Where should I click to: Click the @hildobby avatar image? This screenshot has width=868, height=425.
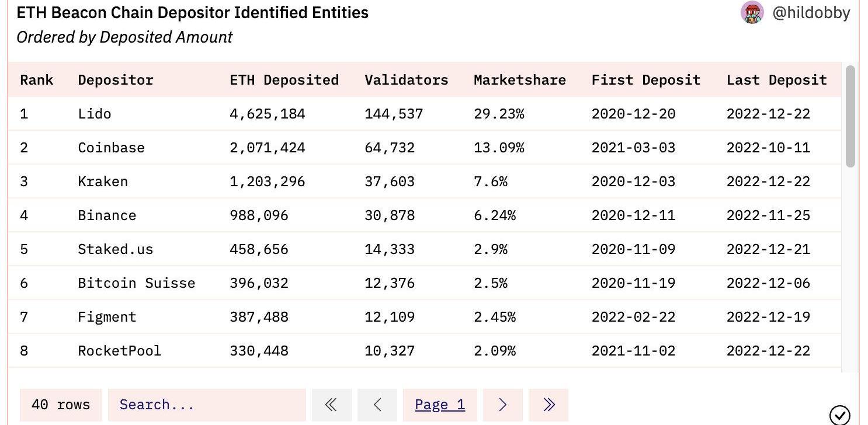click(x=752, y=12)
